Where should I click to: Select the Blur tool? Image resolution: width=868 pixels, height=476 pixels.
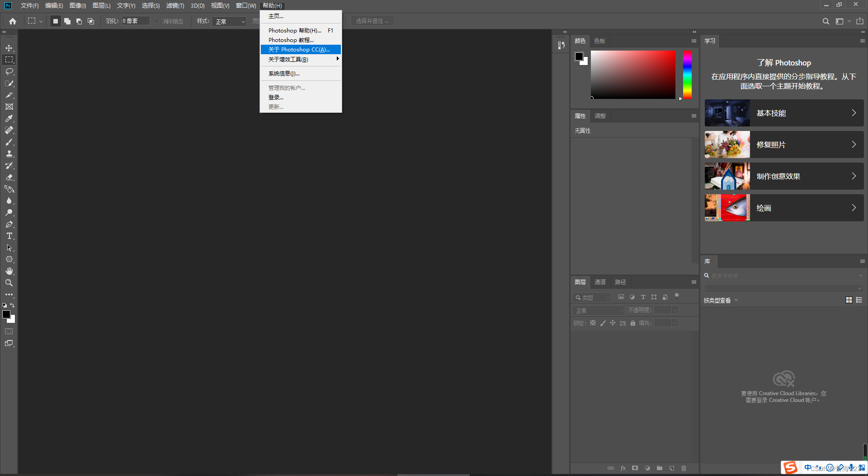[x=9, y=201]
